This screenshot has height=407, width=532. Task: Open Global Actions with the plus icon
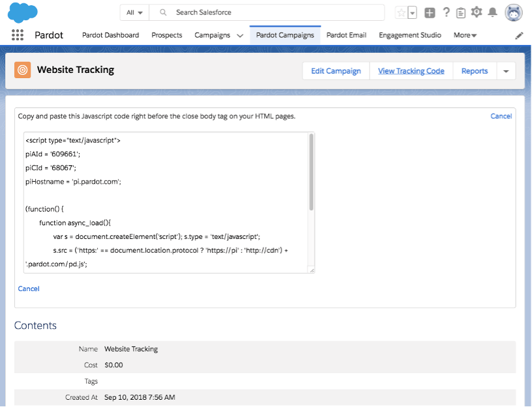coord(429,12)
